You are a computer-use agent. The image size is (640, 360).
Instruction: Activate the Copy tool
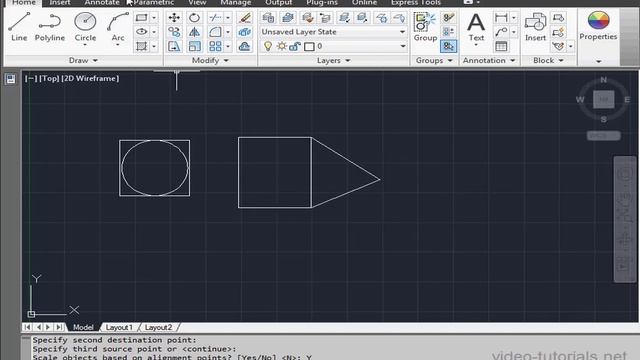(x=174, y=32)
